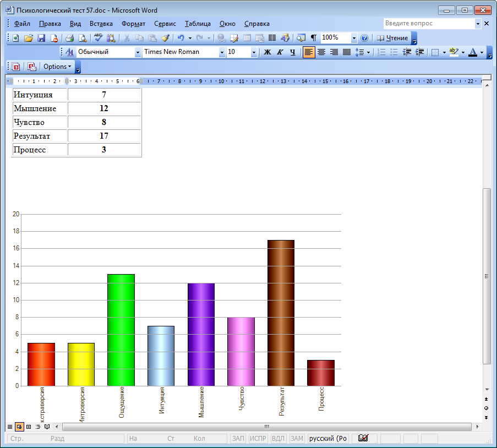This screenshot has height=448, width=497.
Task: Save the document with the floppy icon
Action: [x=41, y=39]
